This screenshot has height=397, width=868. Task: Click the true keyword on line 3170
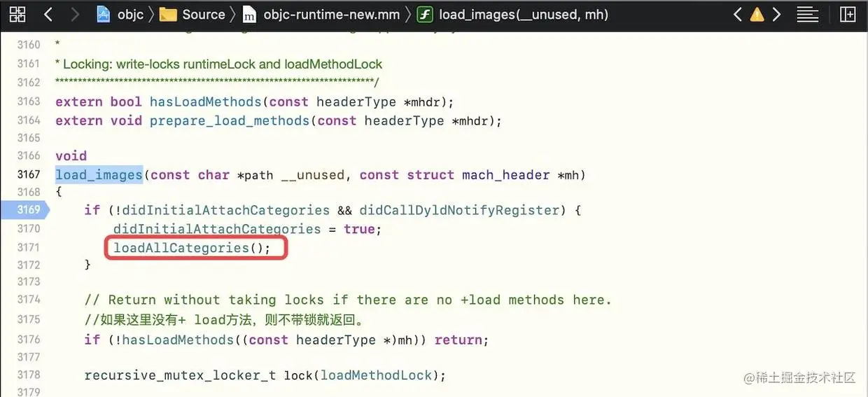click(x=359, y=229)
